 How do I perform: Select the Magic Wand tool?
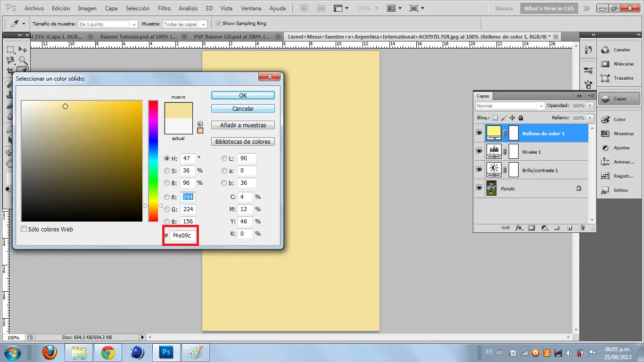coord(22,60)
